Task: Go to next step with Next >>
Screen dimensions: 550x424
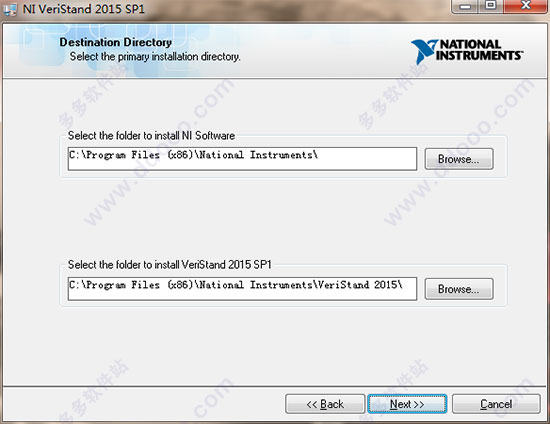Action: pos(407,404)
